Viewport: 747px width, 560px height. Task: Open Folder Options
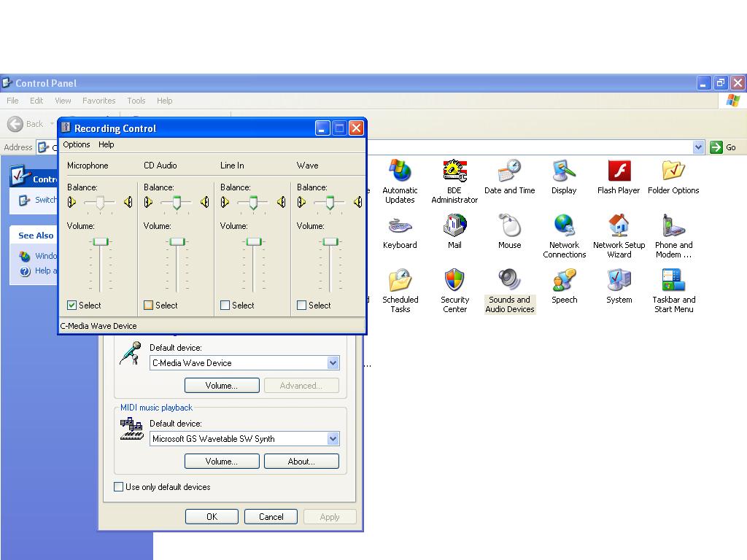point(673,176)
